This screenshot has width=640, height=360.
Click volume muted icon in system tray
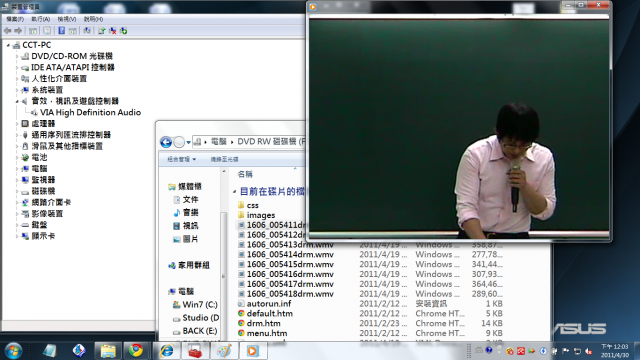[588, 351]
